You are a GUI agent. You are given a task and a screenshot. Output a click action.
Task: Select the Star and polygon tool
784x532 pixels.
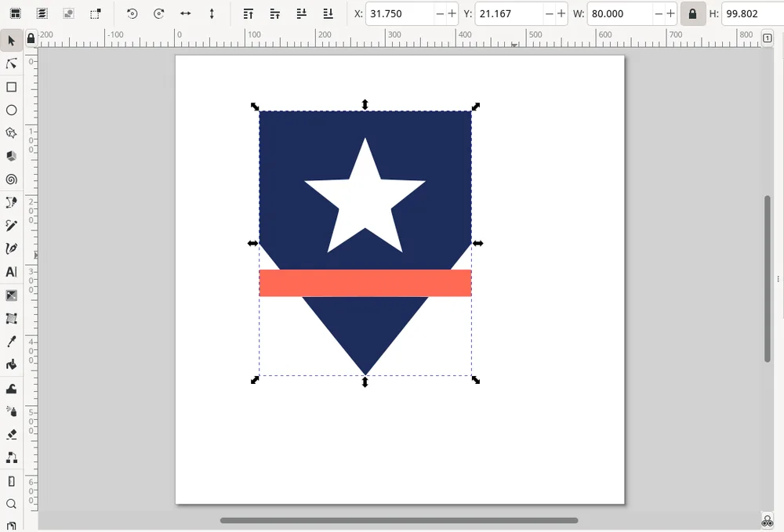[x=12, y=133]
